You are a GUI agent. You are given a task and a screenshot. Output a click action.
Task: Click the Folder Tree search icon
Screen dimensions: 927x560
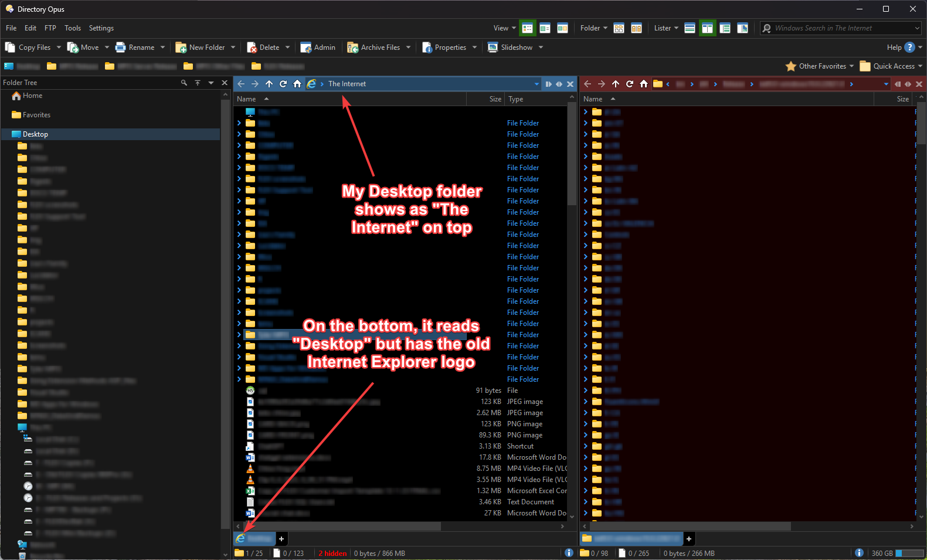(x=184, y=83)
